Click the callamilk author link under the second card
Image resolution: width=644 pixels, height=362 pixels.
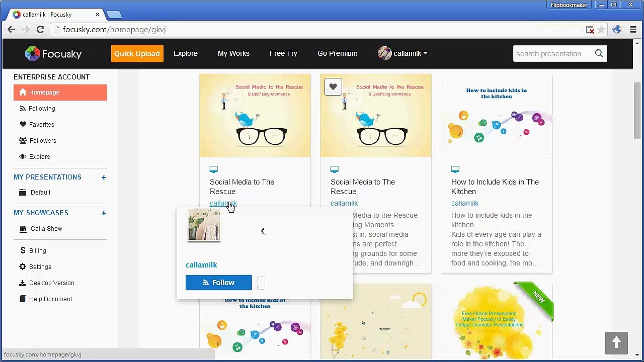coord(344,203)
